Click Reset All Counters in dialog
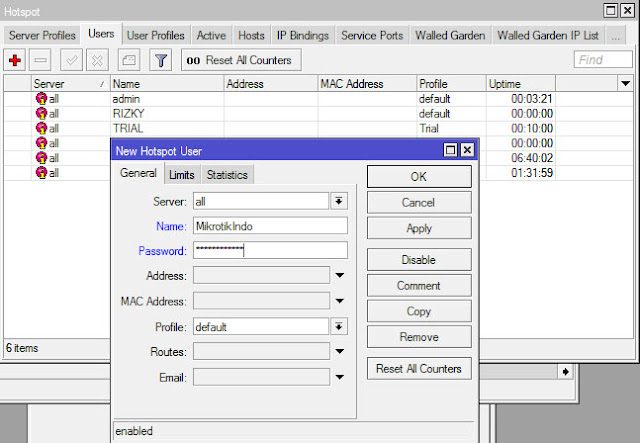This screenshot has height=443, width=640. [419, 369]
